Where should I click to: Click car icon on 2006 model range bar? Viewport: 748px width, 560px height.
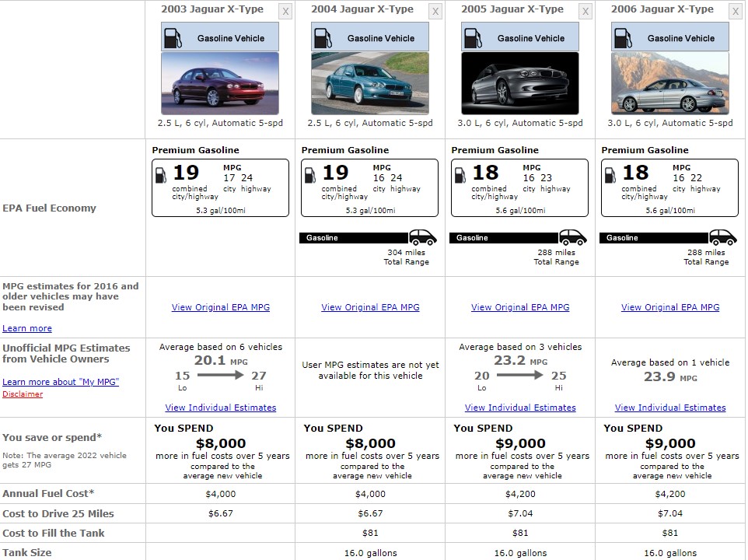point(722,237)
